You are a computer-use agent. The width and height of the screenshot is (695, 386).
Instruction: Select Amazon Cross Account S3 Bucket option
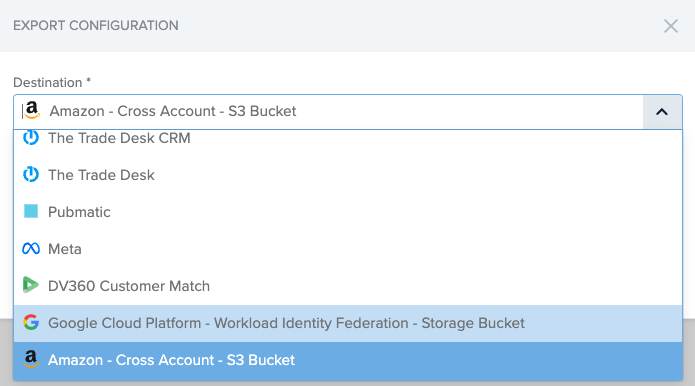(x=348, y=361)
